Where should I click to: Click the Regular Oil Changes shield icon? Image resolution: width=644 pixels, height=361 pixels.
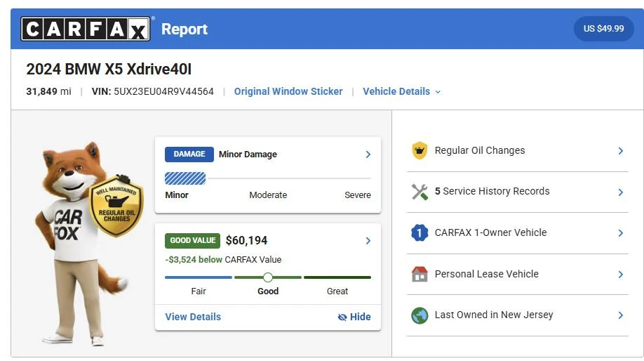(x=420, y=150)
